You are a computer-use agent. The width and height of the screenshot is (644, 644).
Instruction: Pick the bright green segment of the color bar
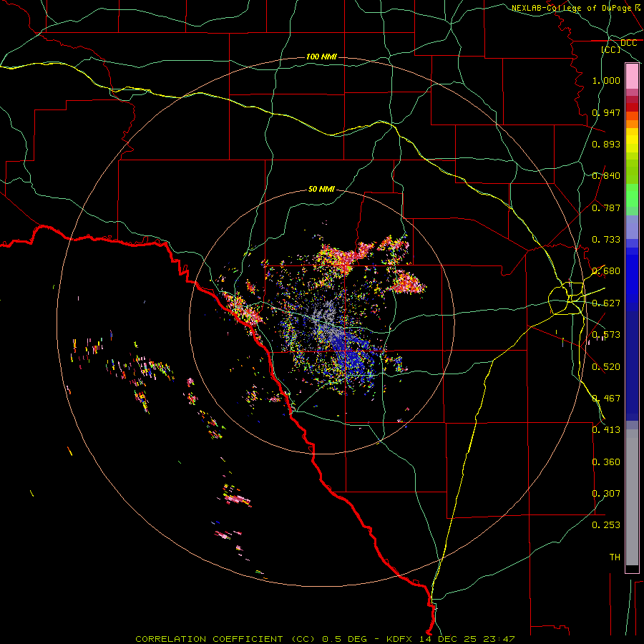tap(632, 195)
